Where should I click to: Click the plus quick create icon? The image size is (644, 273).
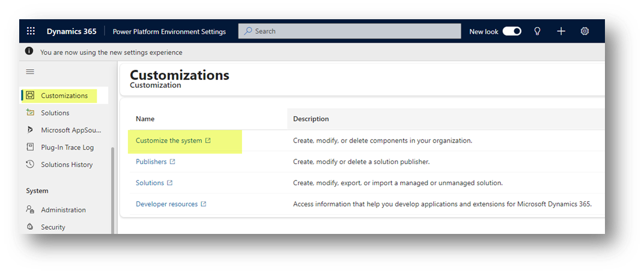coord(561,31)
